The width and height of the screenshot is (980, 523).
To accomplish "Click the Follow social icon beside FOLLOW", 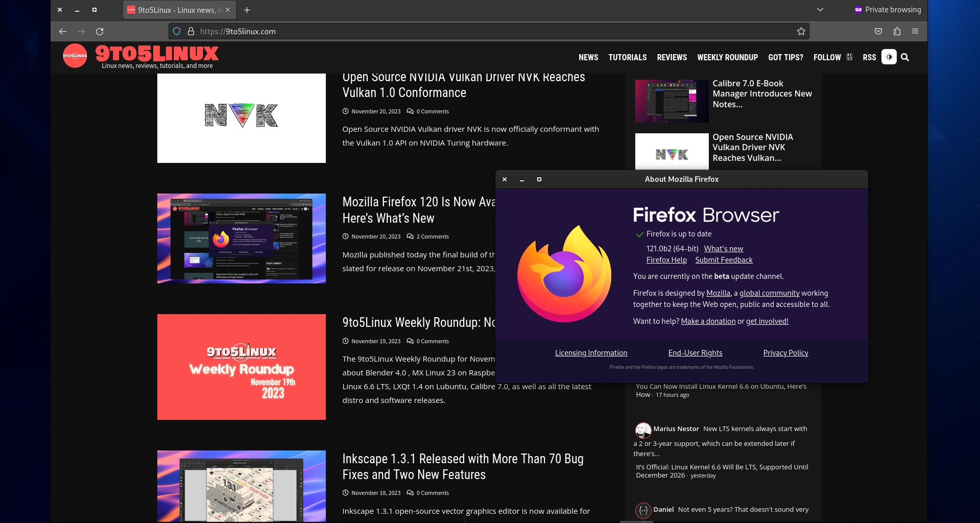I will click(x=849, y=57).
